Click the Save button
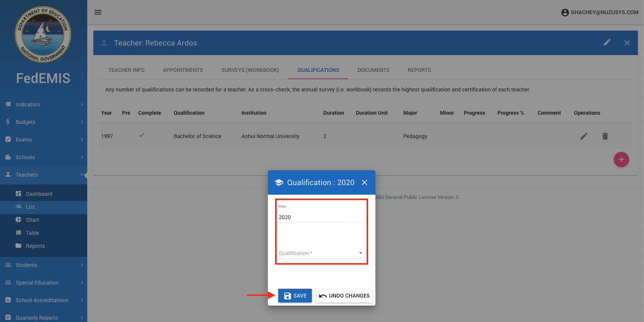The image size is (644, 322). pos(295,296)
